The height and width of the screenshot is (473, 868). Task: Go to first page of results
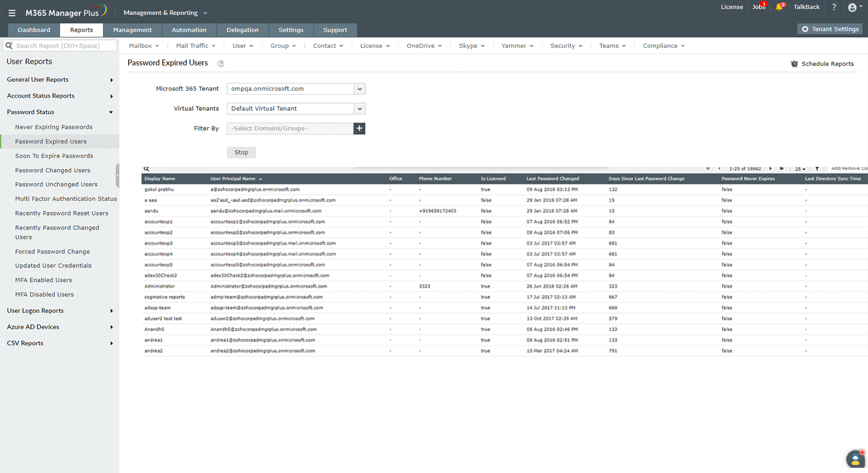[x=708, y=169]
